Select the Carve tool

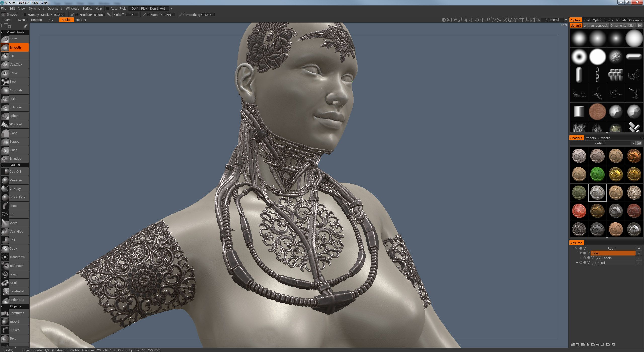coord(15,73)
